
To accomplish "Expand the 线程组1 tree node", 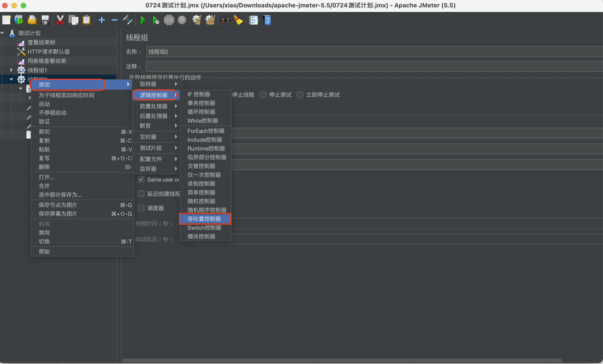I will [11, 70].
